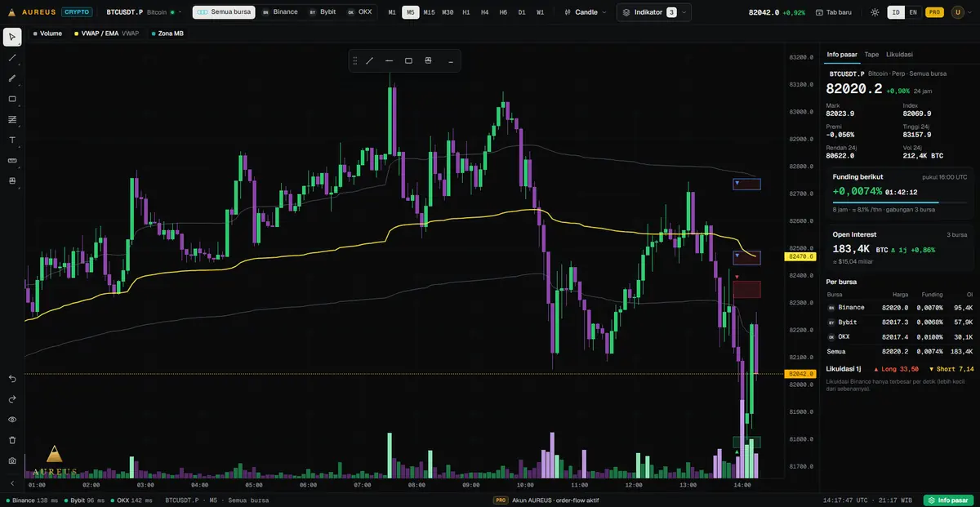This screenshot has height=507, width=980.
Task: Delete drawings with the trash icon
Action: (12, 440)
